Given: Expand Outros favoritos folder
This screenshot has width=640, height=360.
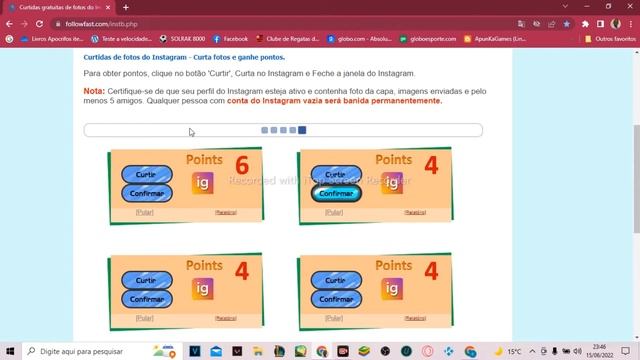Looking at the screenshot, I should [x=610, y=39].
